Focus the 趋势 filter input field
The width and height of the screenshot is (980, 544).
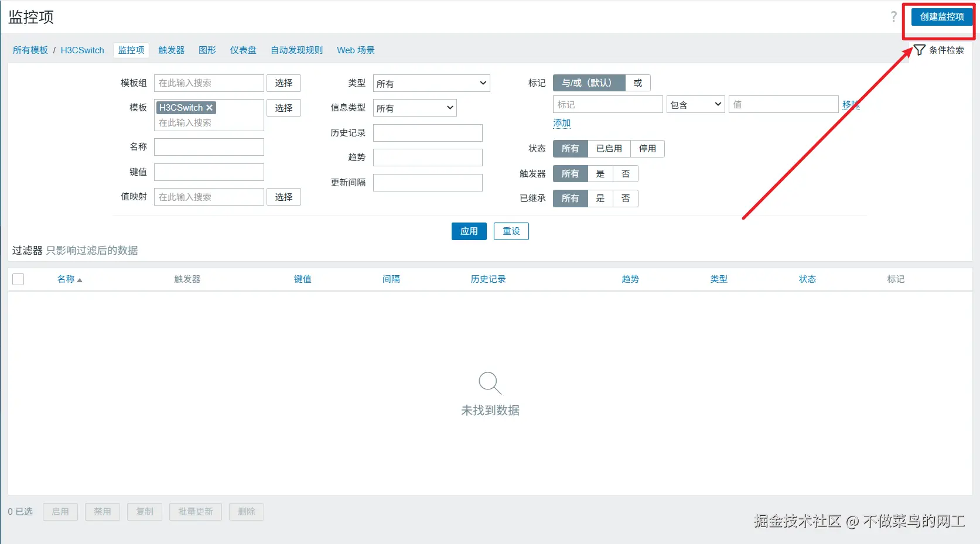click(428, 158)
